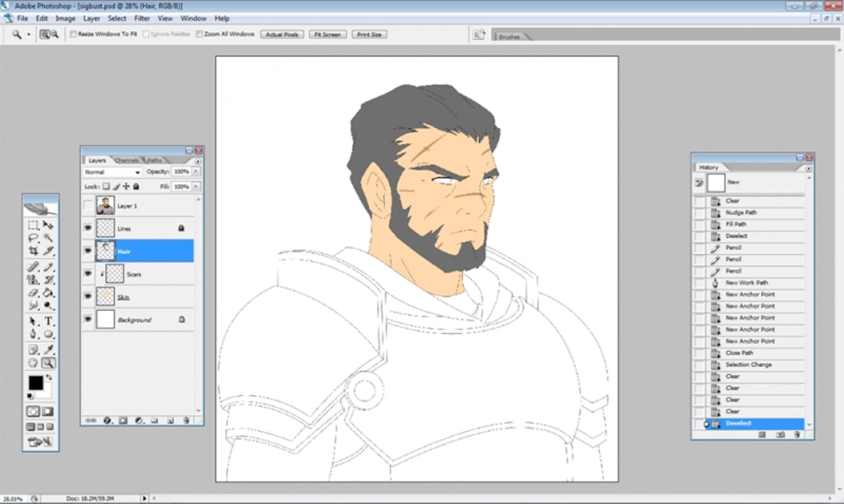Image resolution: width=844 pixels, height=504 pixels.
Task: Show the hidden Layer 1
Action: click(x=88, y=206)
